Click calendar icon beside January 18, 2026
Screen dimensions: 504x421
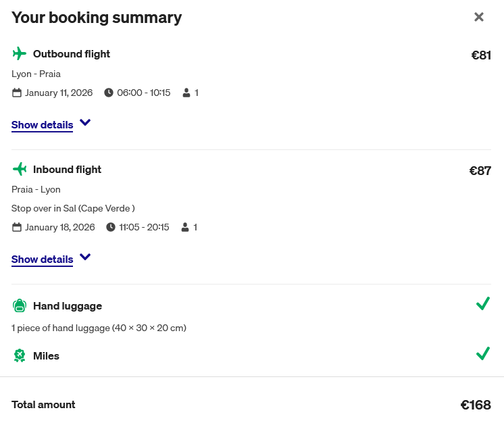17,227
